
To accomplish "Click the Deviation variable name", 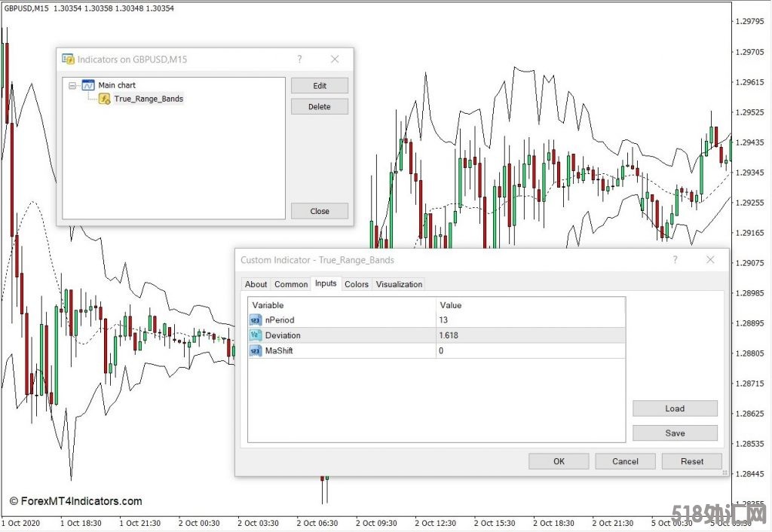I will pos(283,335).
